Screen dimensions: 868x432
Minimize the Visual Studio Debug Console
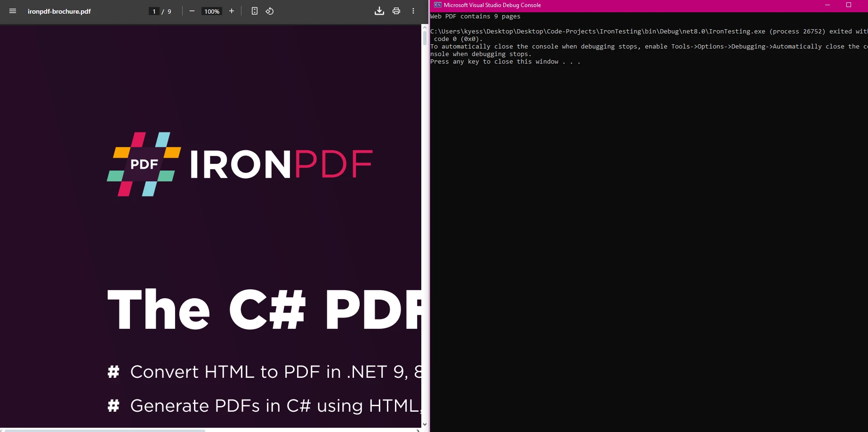[828, 5]
